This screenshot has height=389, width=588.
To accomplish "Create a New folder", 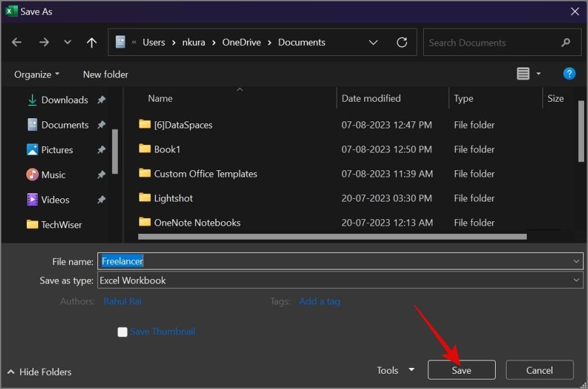I will click(x=106, y=74).
